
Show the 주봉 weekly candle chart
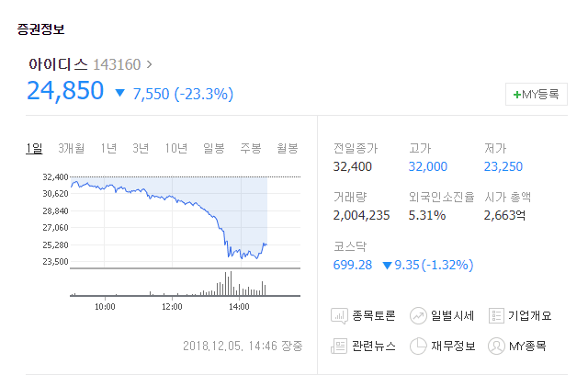pos(251,149)
